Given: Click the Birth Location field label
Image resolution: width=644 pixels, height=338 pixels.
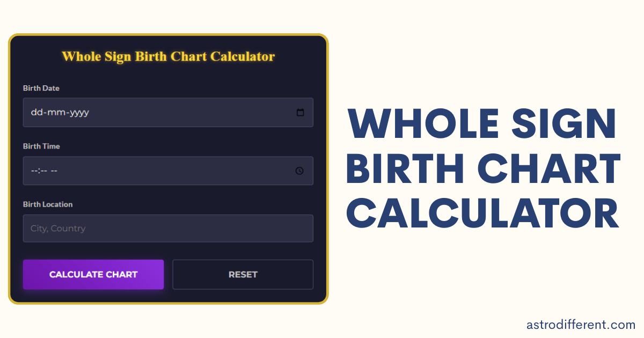Looking at the screenshot, I should click(48, 204).
